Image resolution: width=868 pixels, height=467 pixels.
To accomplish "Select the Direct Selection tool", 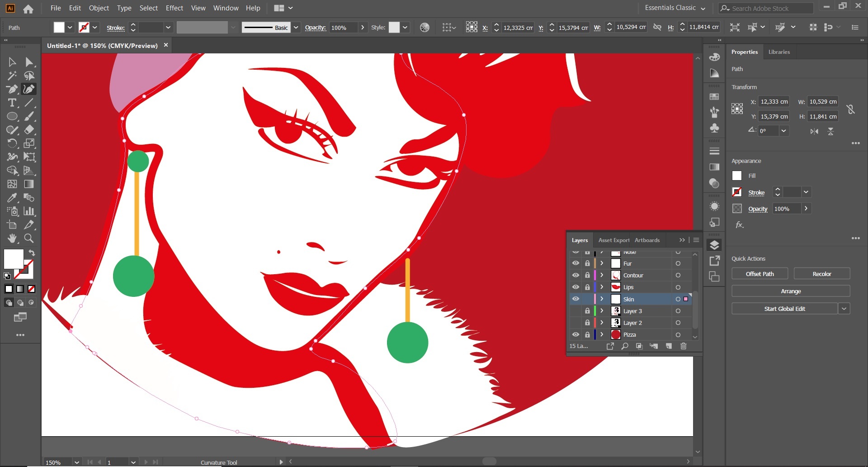I will 29,62.
